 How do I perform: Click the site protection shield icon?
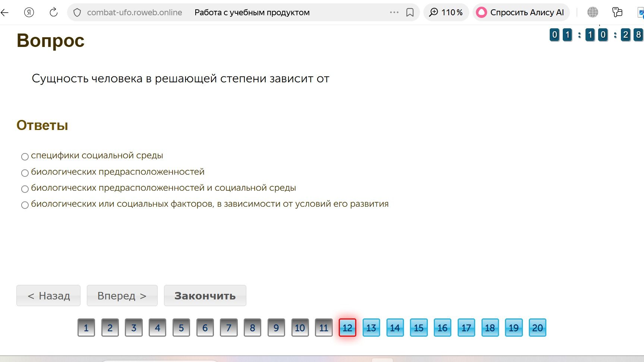[x=77, y=13]
